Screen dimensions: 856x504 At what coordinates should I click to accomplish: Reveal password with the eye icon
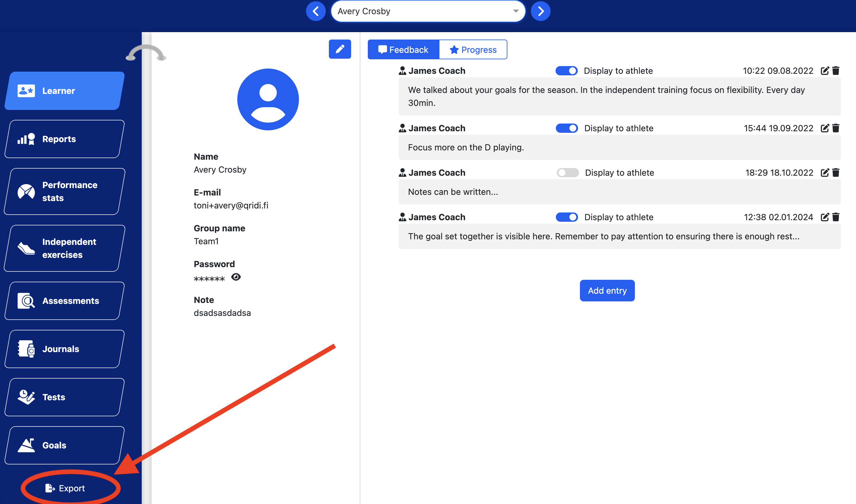236,277
